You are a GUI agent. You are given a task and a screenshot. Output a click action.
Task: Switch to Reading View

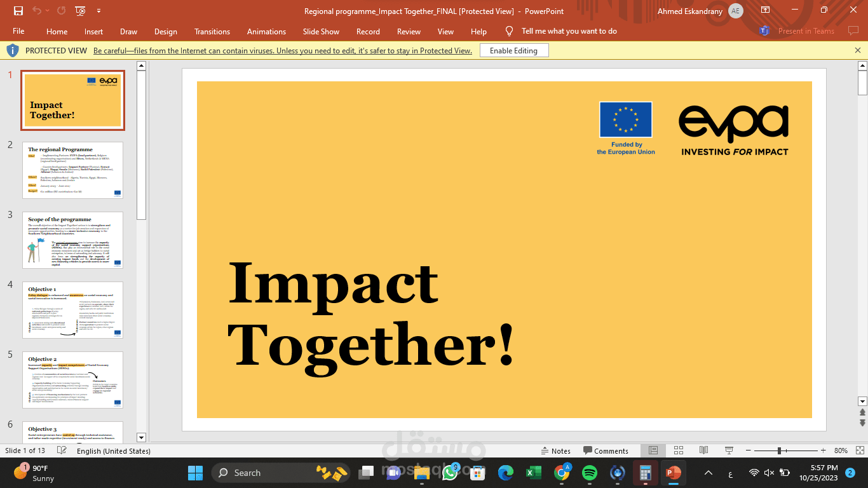(x=703, y=451)
